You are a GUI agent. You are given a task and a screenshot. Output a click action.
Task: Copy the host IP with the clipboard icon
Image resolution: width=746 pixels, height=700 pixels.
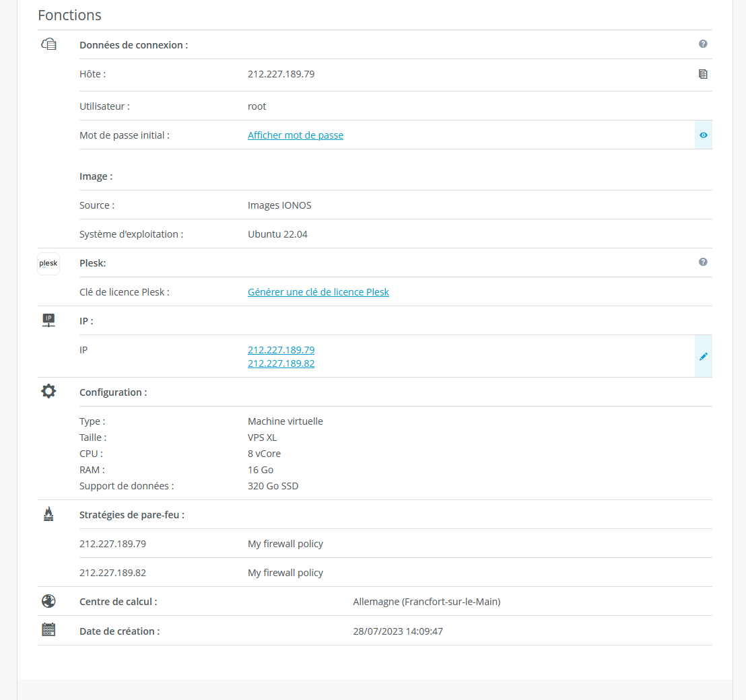[x=703, y=74]
